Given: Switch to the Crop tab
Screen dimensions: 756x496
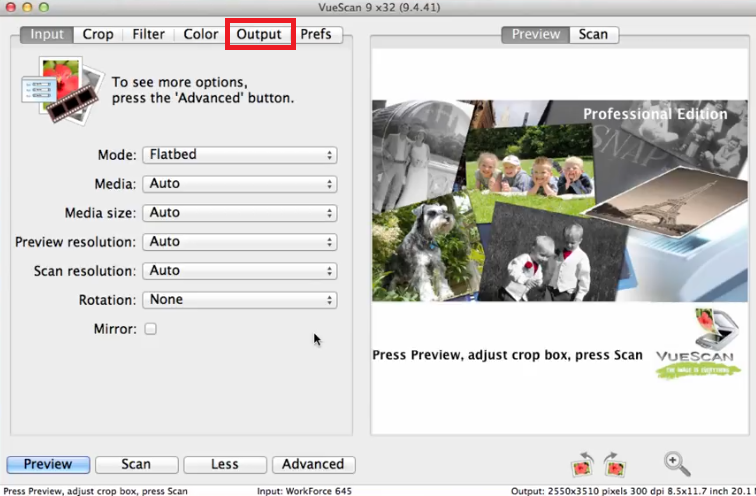Looking at the screenshot, I should (98, 34).
